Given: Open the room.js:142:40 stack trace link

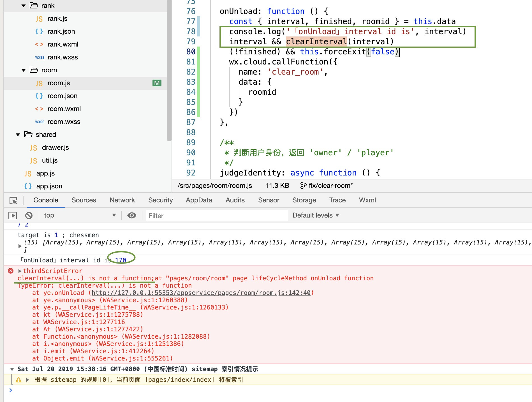Looking at the screenshot, I should pyautogui.click(x=201, y=293).
